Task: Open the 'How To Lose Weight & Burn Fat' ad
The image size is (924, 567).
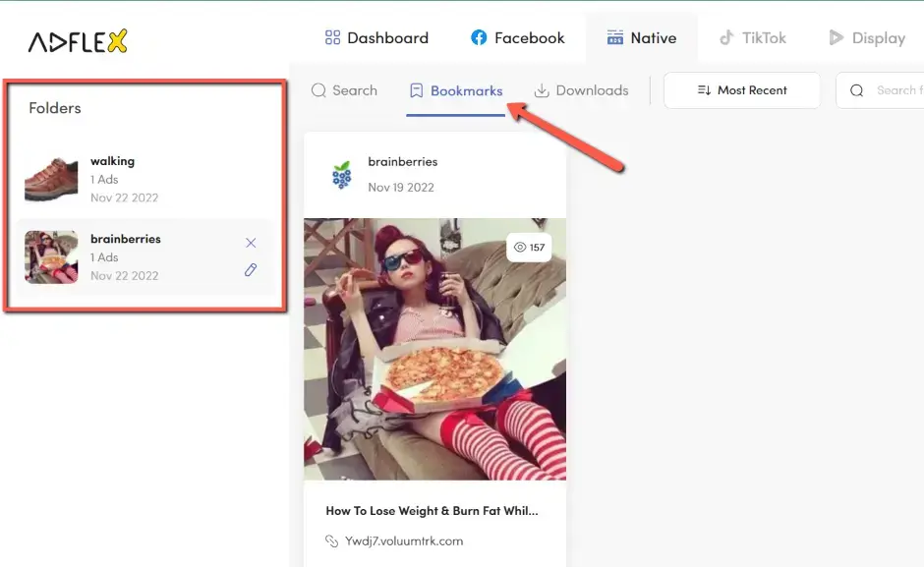Action: tap(433, 510)
